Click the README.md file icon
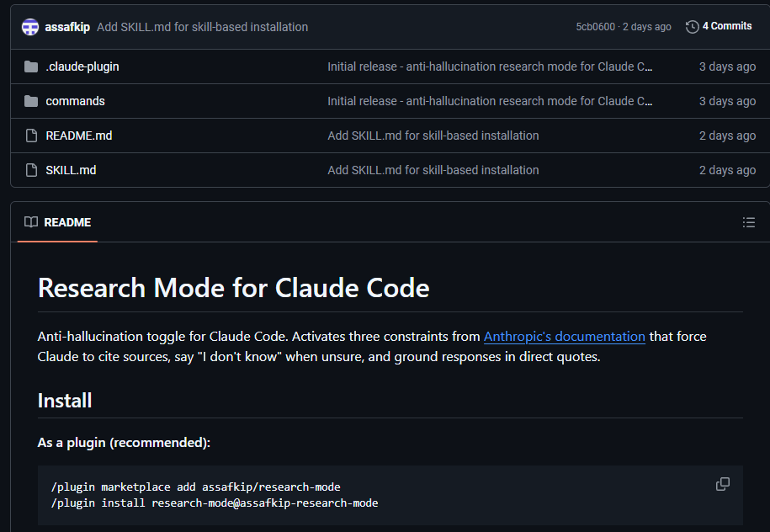 [x=31, y=136]
